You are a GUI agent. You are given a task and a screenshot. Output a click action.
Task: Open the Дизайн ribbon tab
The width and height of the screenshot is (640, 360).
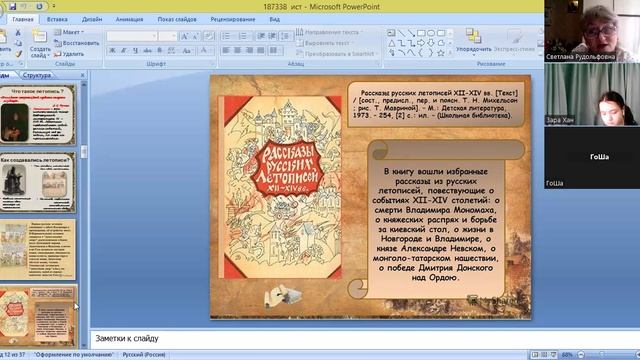point(92,19)
